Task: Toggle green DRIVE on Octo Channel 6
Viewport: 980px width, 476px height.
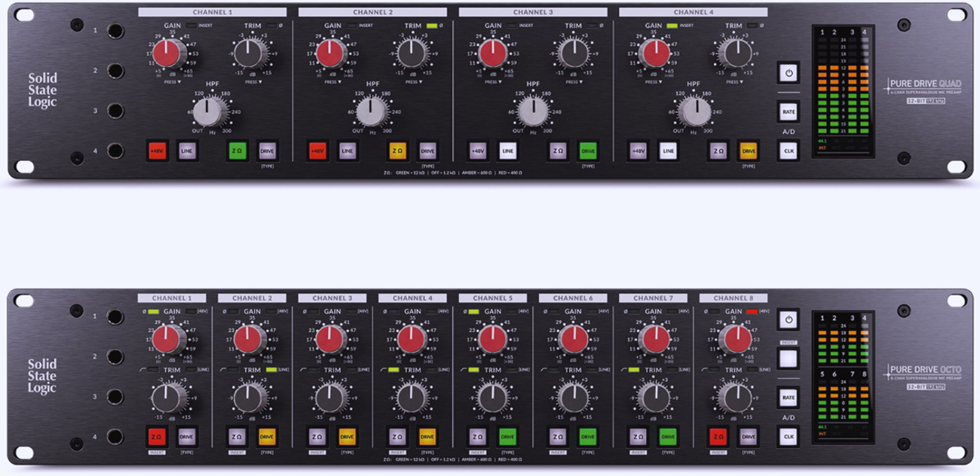Action: (588, 436)
